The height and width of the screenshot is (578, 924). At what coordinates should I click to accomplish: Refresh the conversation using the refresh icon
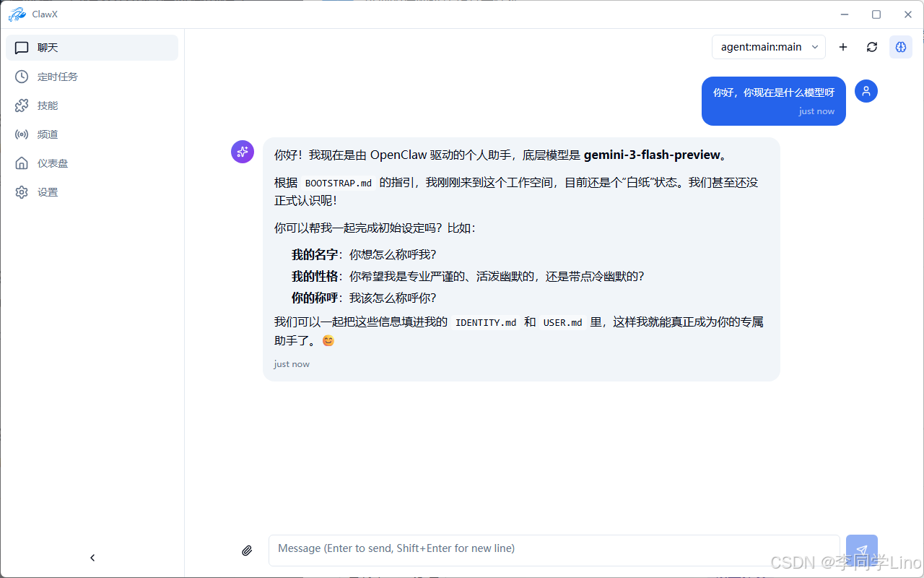tap(871, 46)
